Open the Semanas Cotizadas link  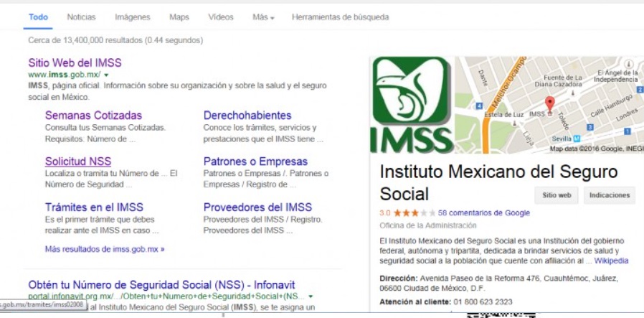(x=93, y=115)
